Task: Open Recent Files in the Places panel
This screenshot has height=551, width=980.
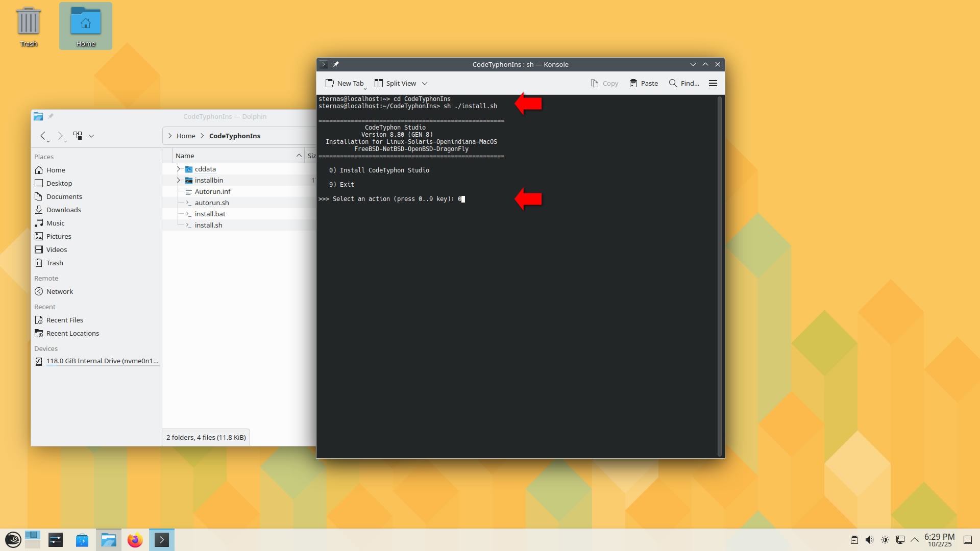Action: tap(64, 320)
